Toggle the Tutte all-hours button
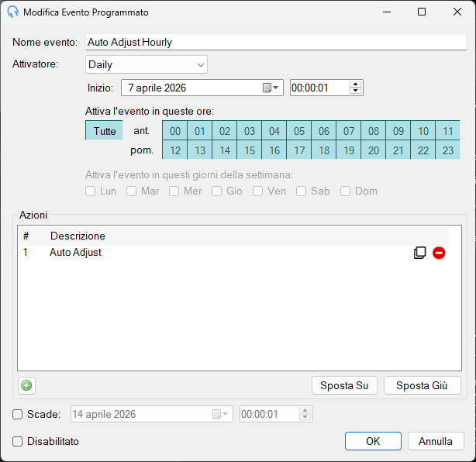 [x=104, y=130]
